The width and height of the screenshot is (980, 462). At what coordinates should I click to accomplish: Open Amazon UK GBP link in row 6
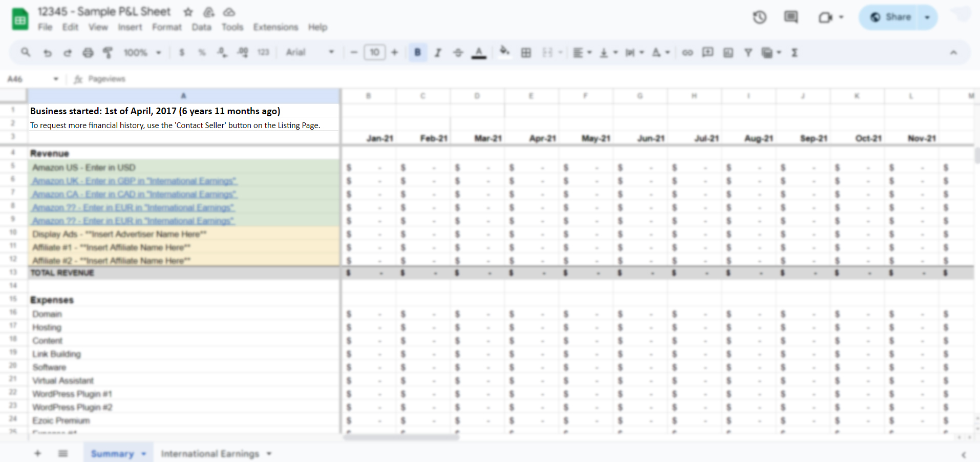[134, 181]
